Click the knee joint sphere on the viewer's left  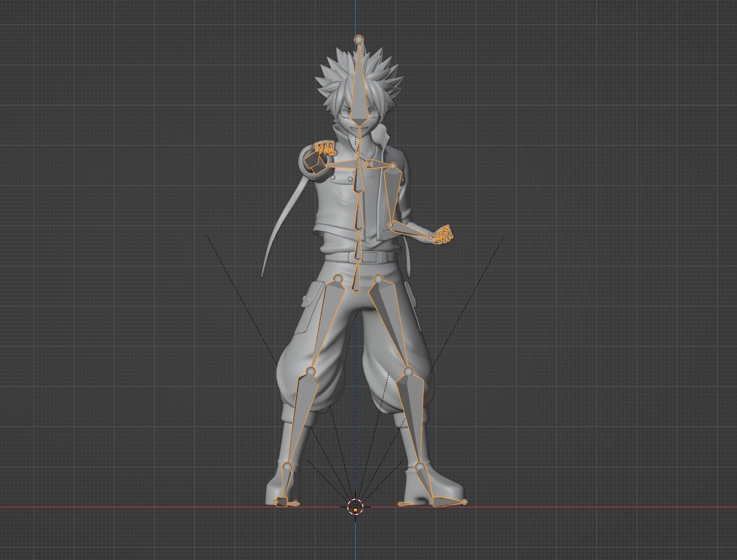(311, 371)
